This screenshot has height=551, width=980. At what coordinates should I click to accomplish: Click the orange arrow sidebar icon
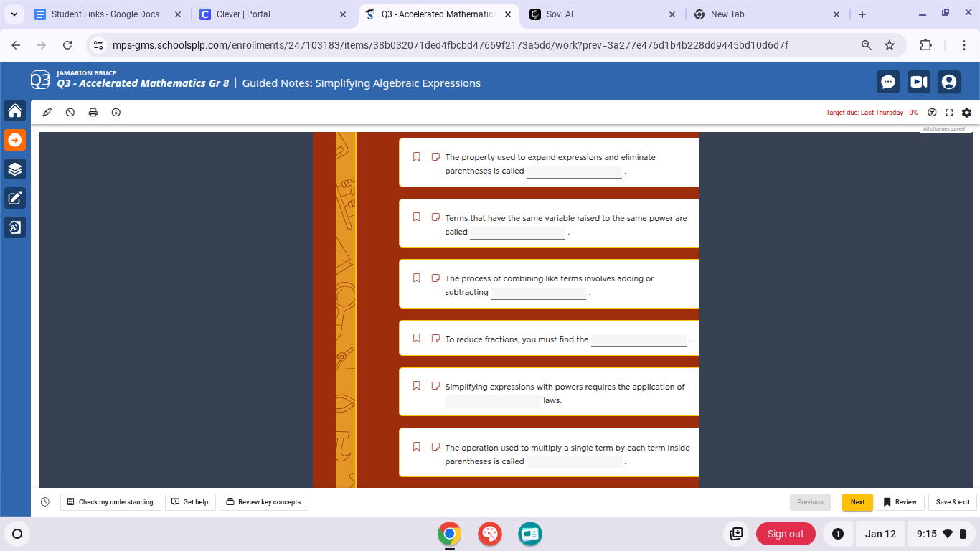pos(15,140)
